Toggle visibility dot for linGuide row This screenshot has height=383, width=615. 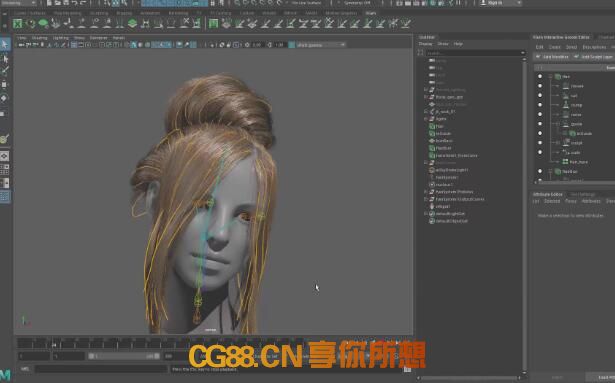[540, 133]
